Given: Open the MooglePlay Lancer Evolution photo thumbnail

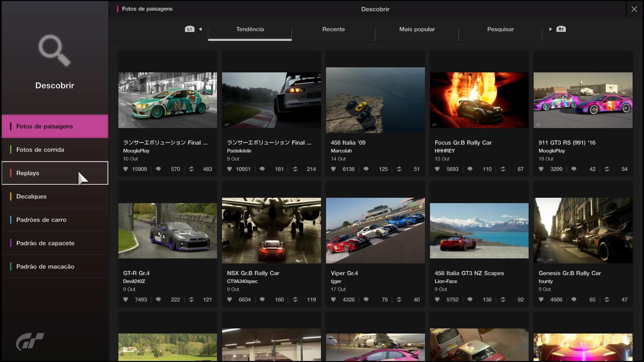Looking at the screenshot, I should point(168,100).
